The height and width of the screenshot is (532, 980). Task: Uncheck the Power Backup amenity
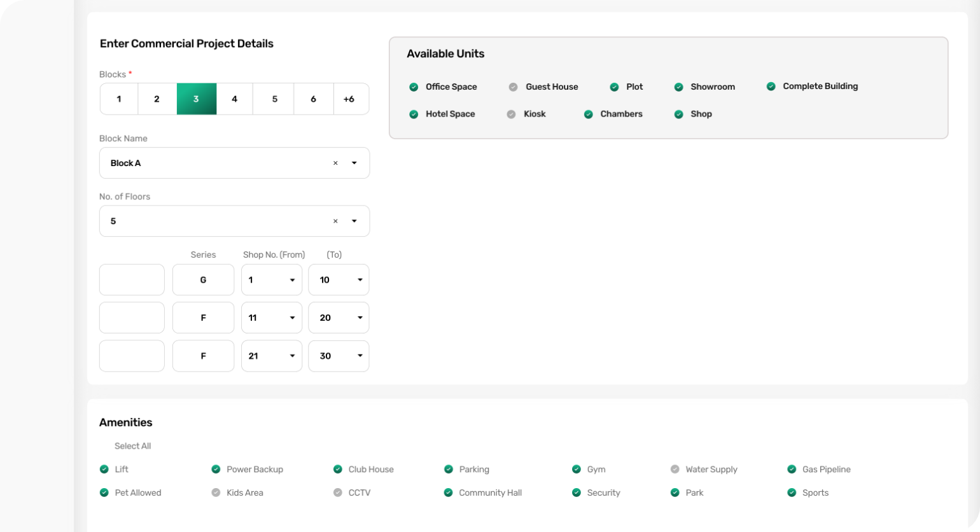pyautogui.click(x=216, y=470)
